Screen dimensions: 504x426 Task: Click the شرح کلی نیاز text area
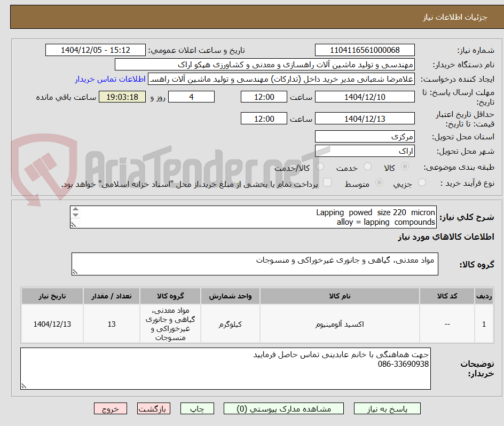click(253, 217)
